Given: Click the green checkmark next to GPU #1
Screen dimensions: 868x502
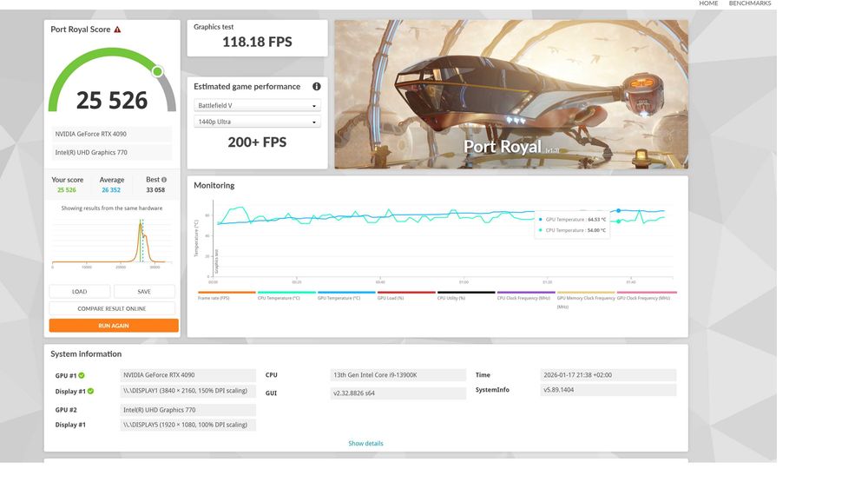Looking at the screenshot, I should pyautogui.click(x=82, y=376).
